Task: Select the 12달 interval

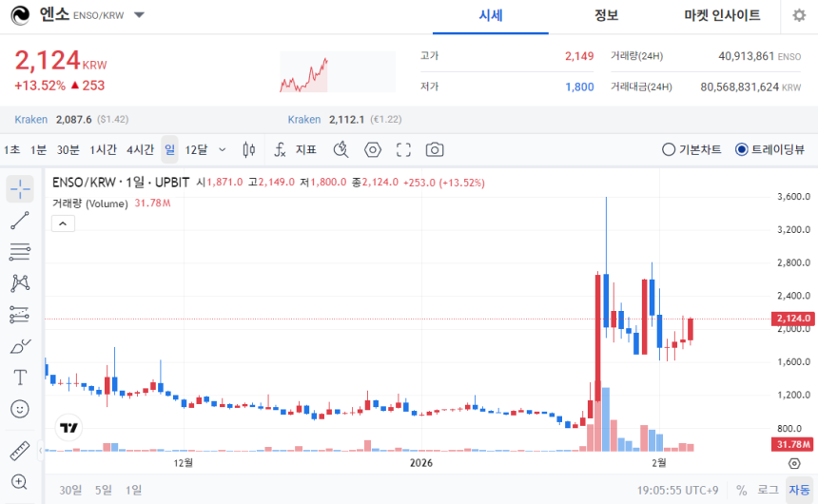Action: [196, 150]
